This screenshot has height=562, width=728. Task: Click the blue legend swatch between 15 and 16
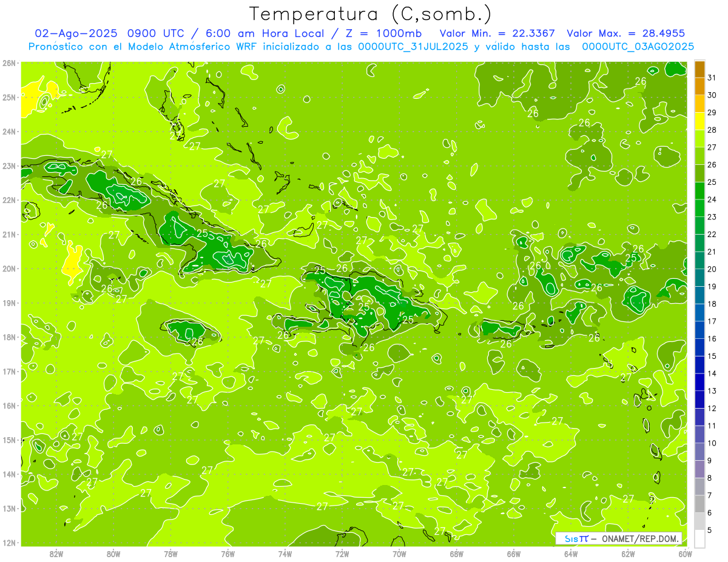point(699,347)
